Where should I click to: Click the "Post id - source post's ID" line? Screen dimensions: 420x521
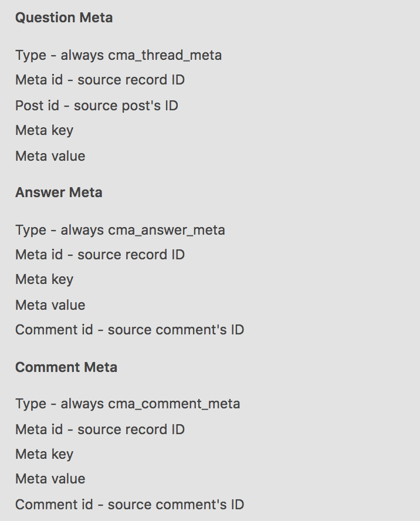(x=96, y=106)
